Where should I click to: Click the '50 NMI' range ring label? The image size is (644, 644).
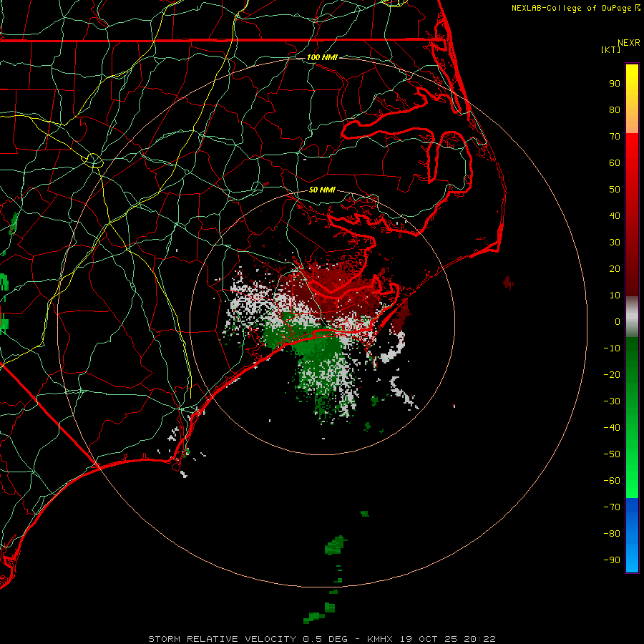coord(322,190)
